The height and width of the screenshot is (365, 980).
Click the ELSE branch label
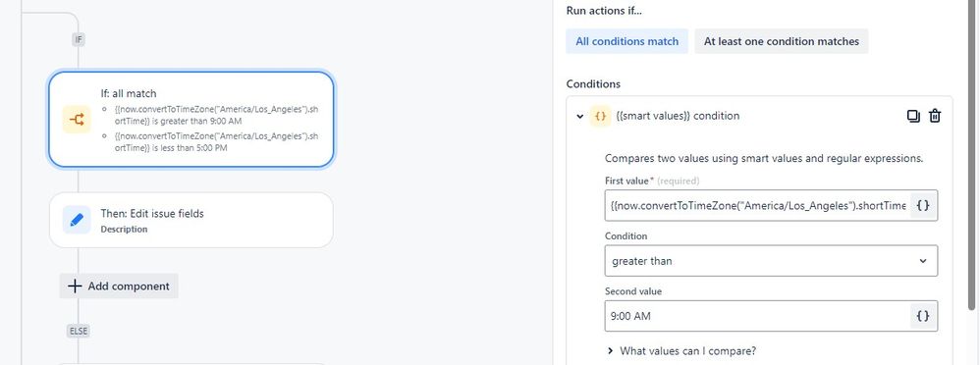click(x=79, y=332)
